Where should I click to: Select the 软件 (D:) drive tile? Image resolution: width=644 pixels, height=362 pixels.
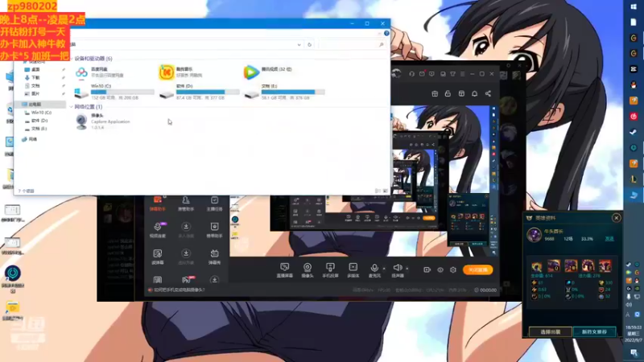point(199,92)
